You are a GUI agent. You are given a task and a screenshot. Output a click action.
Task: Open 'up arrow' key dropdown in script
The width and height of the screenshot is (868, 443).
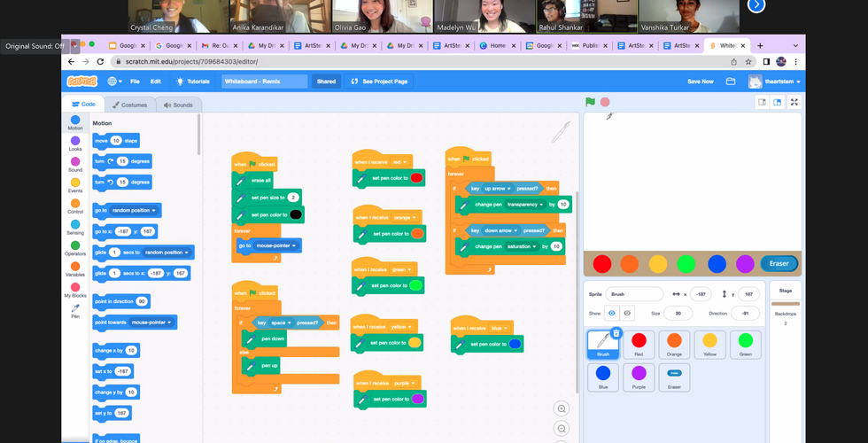point(496,188)
